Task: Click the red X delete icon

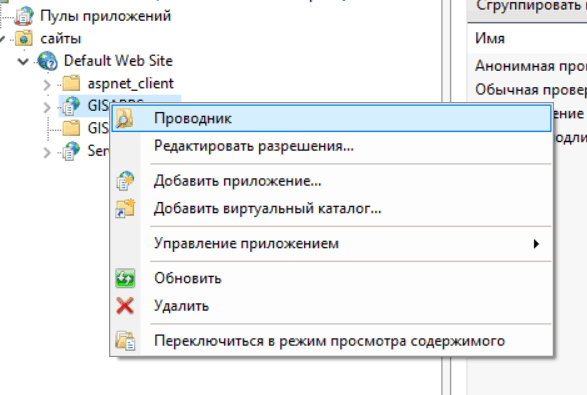Action: click(125, 306)
